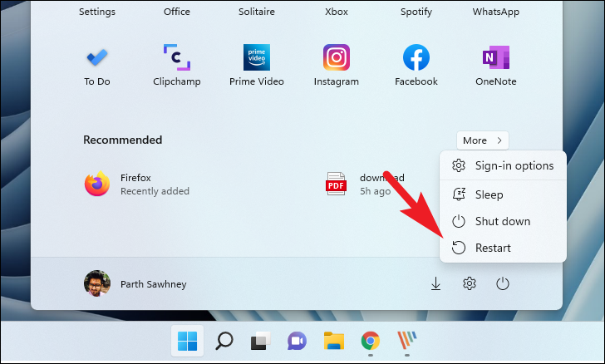Open taskbar Search
Screen dimensions: 605x364
(224, 341)
